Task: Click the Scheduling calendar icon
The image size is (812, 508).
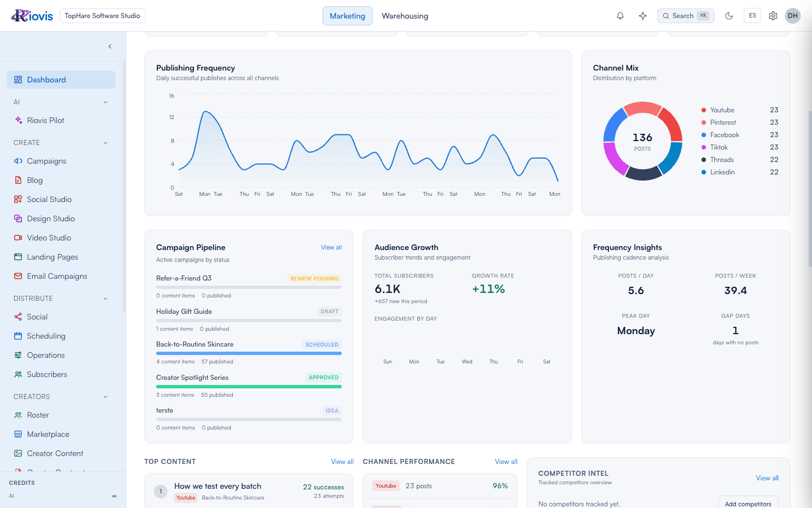Action: (x=18, y=336)
